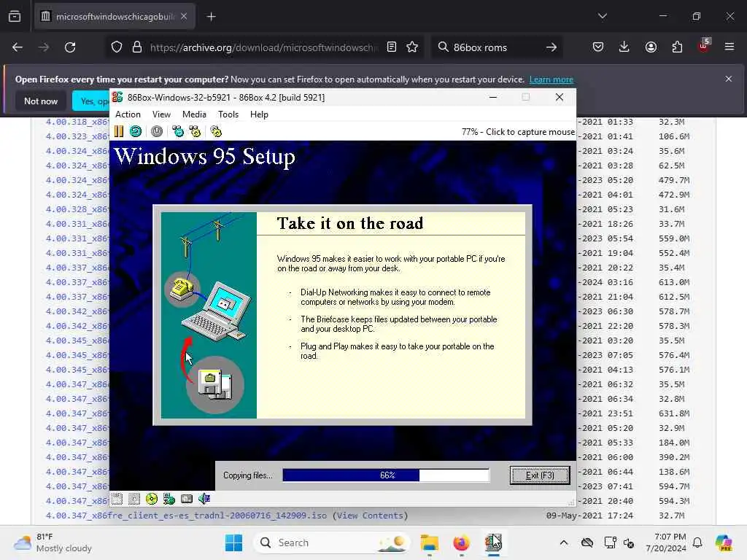
Task: Click 'Click to capture mouse' status text
Action: pyautogui.click(x=530, y=132)
